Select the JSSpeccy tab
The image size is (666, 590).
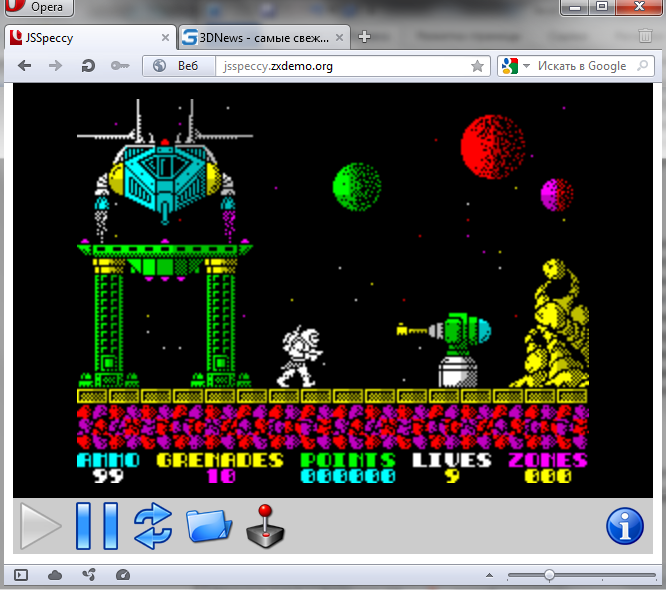pos(90,38)
